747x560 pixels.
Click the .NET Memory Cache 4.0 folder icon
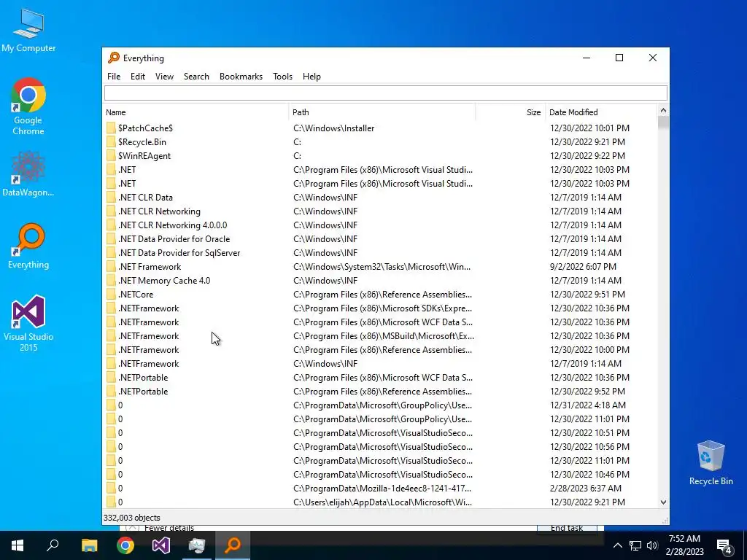(111, 281)
